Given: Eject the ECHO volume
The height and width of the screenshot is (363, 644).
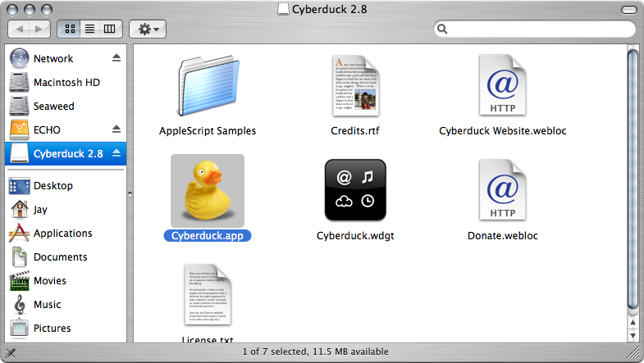Looking at the screenshot, I should point(116,129).
